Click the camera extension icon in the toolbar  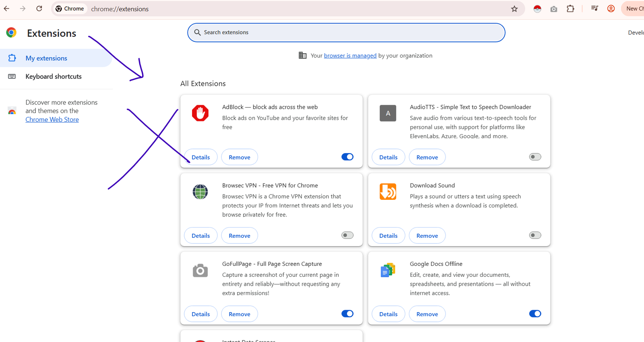(554, 9)
